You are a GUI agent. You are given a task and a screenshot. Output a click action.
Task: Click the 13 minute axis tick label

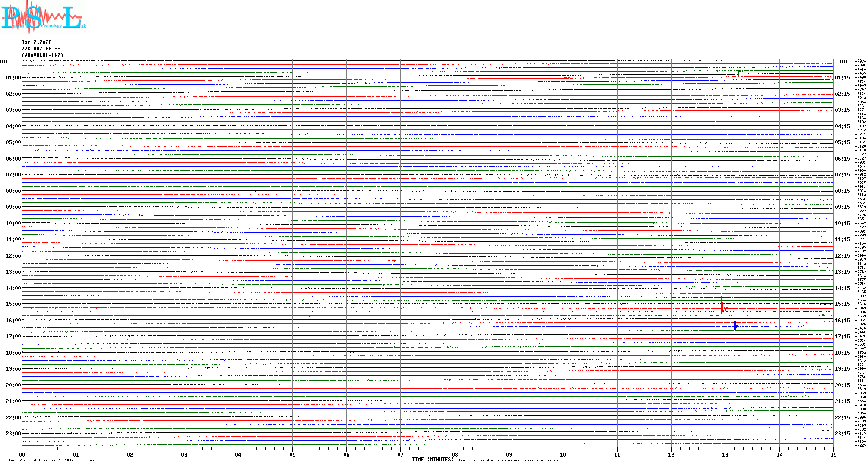coord(725,454)
